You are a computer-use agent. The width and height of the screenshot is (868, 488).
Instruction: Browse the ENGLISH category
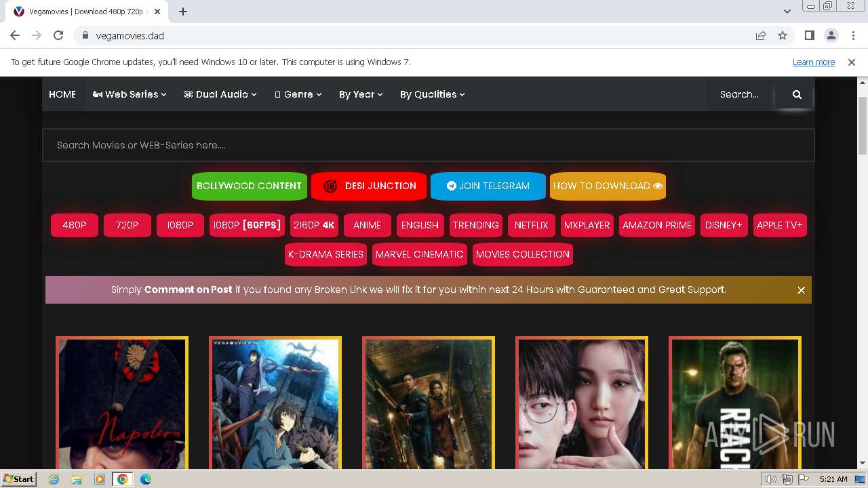click(x=420, y=225)
